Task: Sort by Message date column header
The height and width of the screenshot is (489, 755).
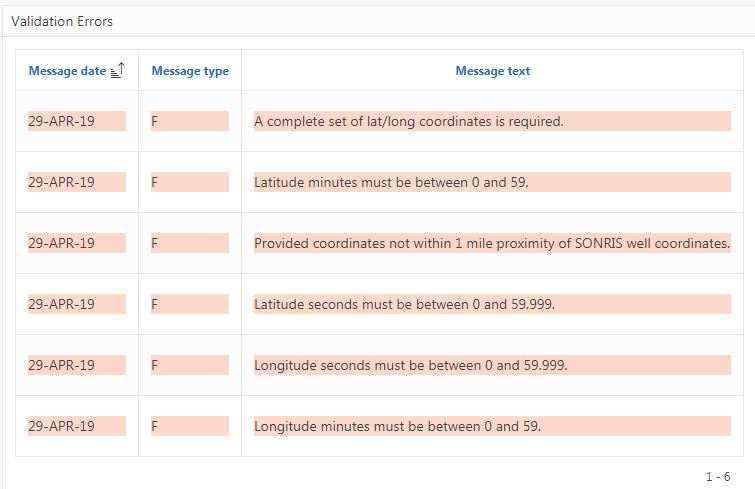Action: (x=67, y=71)
